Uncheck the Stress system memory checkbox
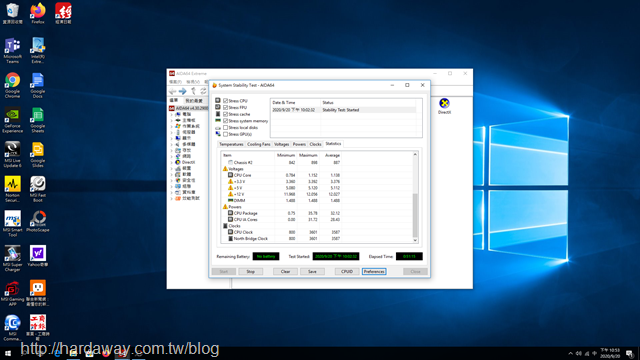This screenshot has height=360, width=640. click(225, 121)
